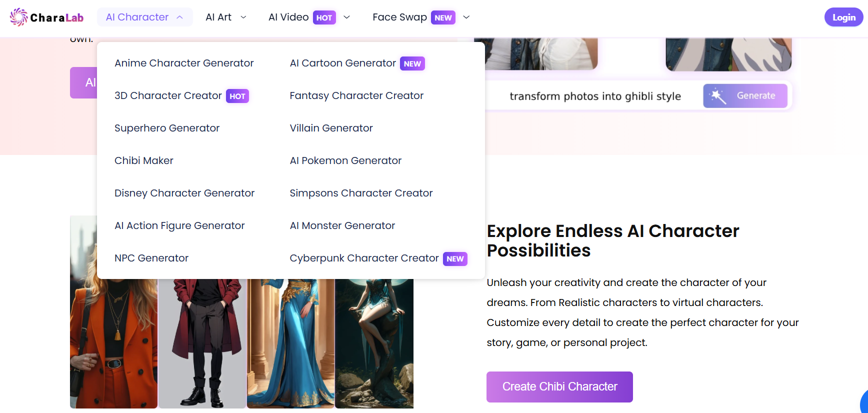Click the HOT badge next to 3D Character Creator
868x413 pixels.
237,96
